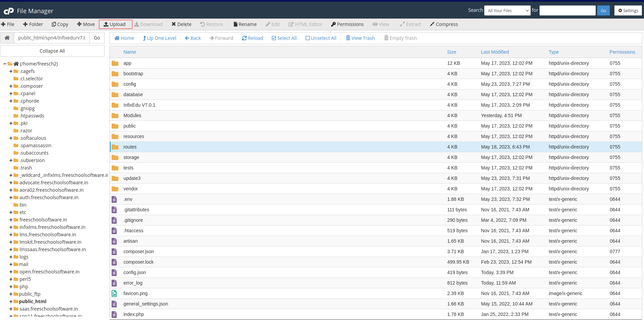Screen dimensions: 644x320
Task: Sort by Size column header
Action: (451, 52)
